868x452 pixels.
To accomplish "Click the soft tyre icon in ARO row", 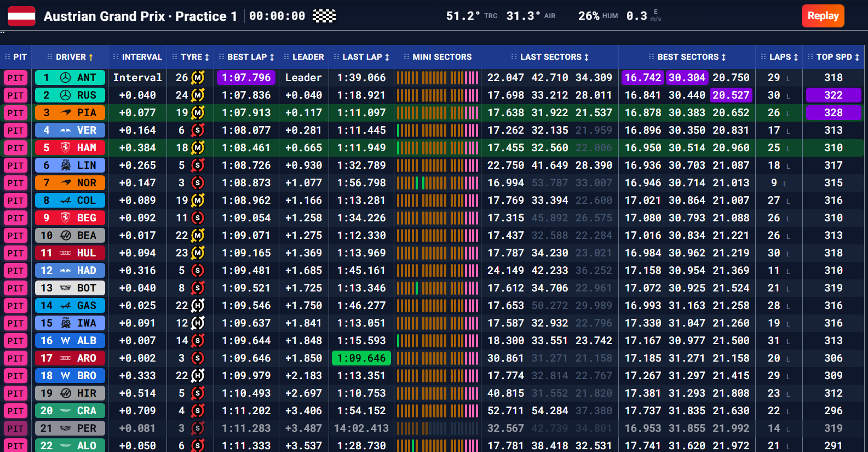I will (x=198, y=358).
